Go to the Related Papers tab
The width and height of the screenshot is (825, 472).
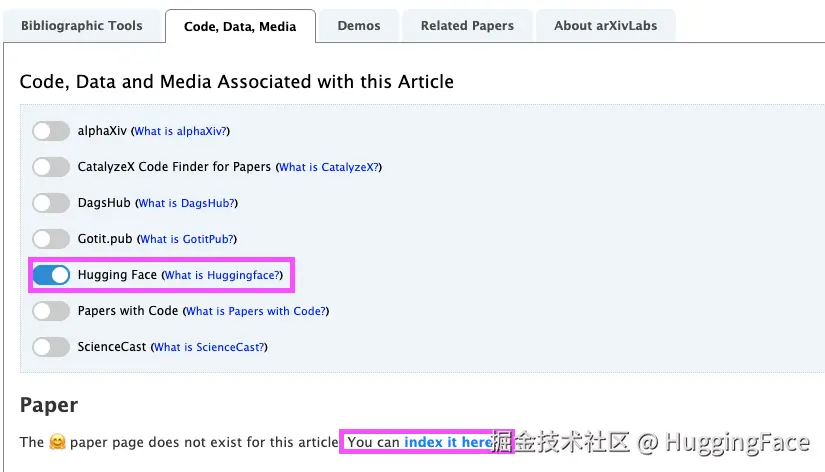467,26
